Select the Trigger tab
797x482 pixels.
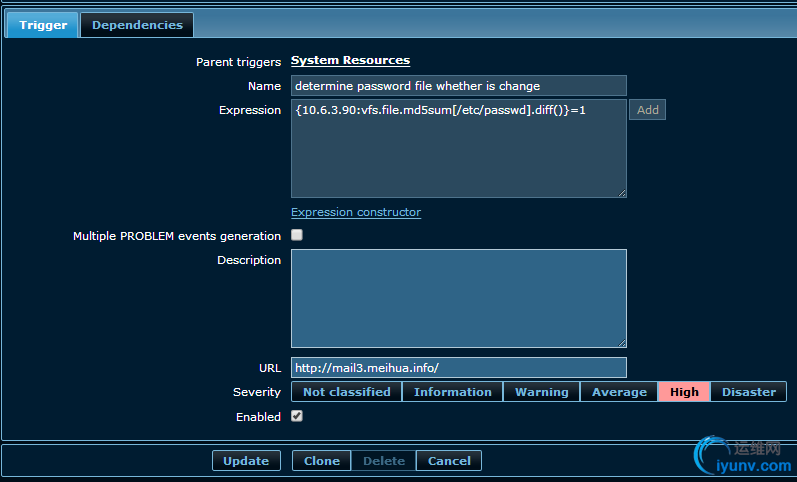(x=43, y=25)
